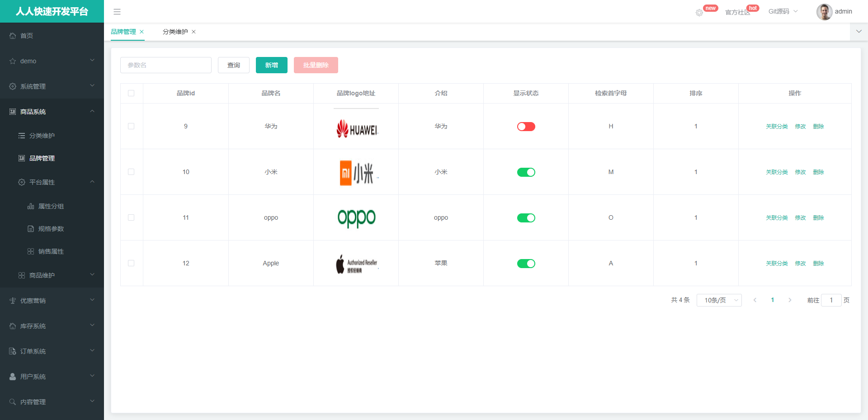Check the row checkbox for 小米
Image resolution: width=868 pixels, height=420 pixels.
pyautogui.click(x=131, y=172)
